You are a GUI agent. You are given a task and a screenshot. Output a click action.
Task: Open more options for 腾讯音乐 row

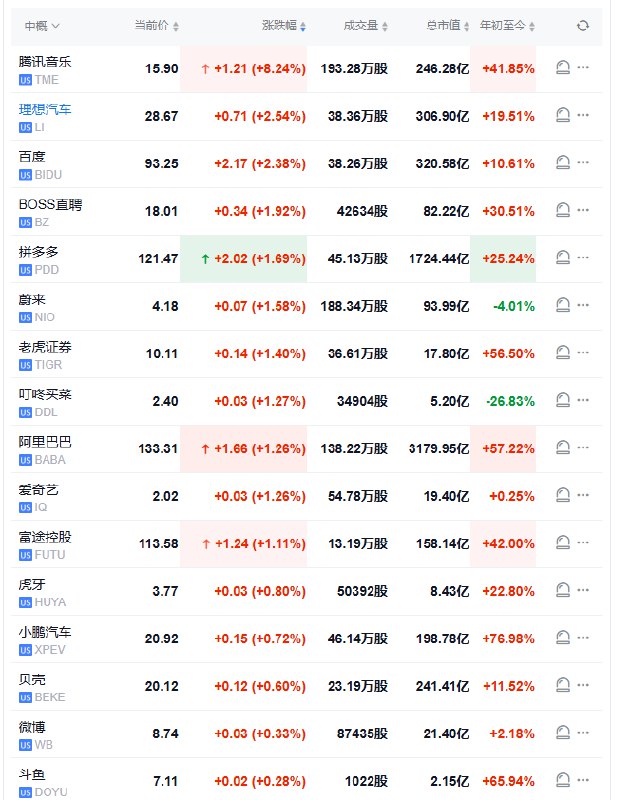click(x=583, y=67)
